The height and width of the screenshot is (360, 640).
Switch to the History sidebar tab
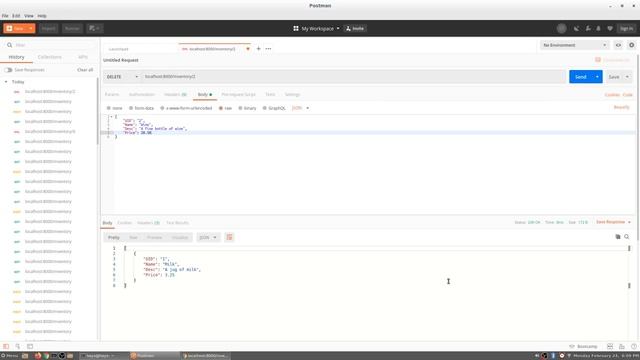click(17, 57)
